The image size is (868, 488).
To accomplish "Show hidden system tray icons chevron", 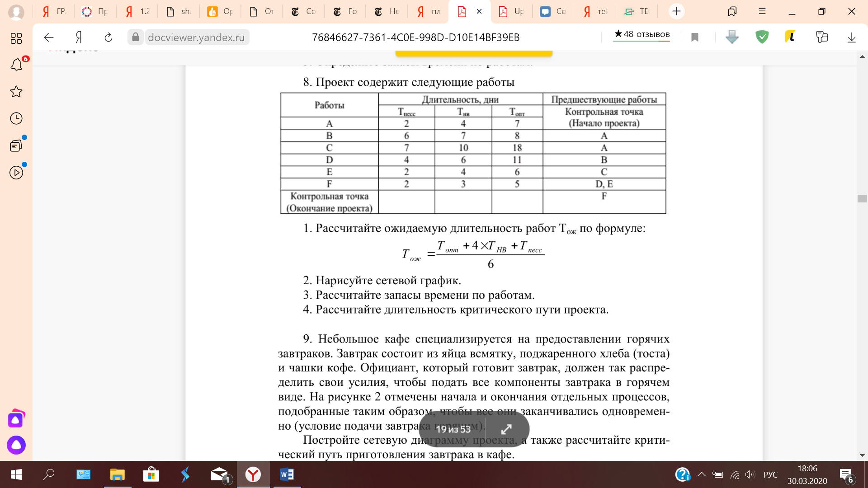I will (701, 474).
